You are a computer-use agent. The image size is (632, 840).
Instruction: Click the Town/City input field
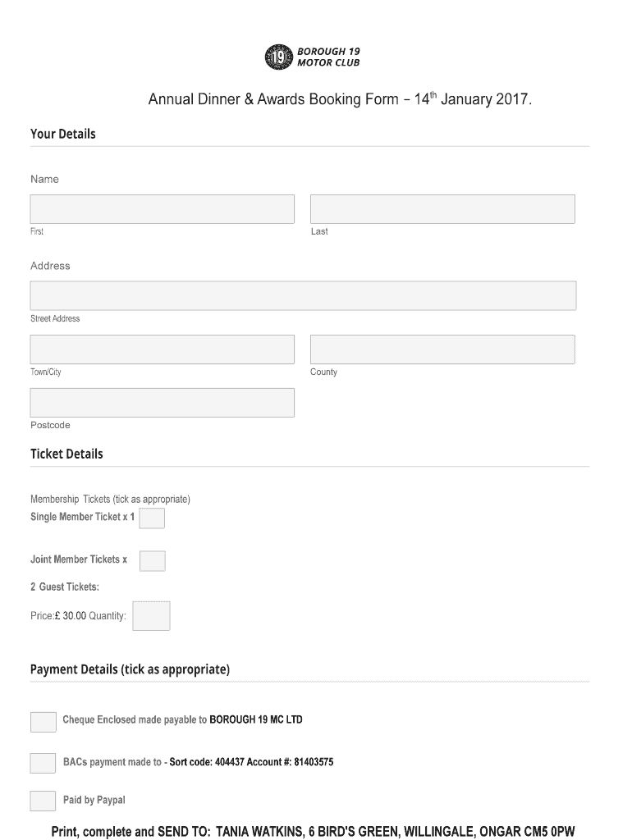[x=162, y=349]
